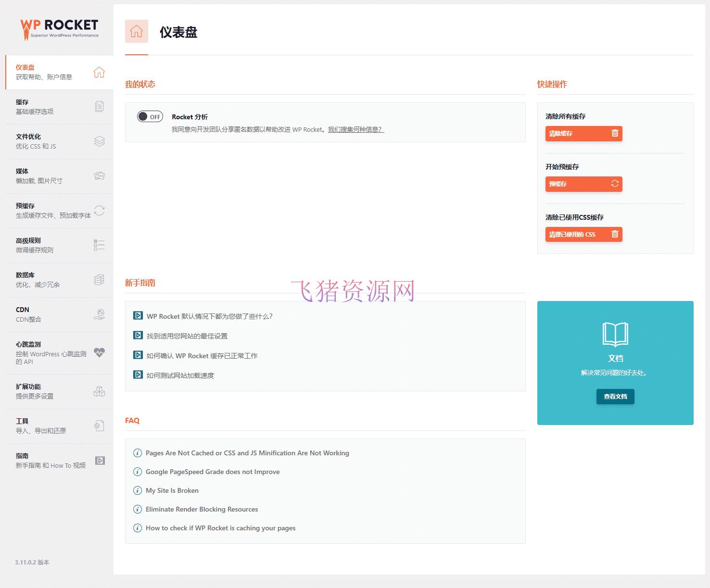Click the list icon beside 高级规则

tap(99, 245)
